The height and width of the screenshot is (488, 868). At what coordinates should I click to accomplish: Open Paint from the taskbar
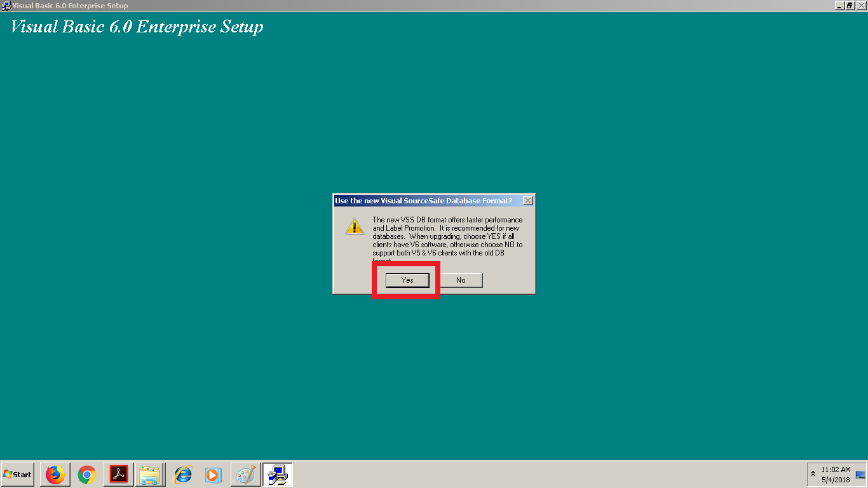(245, 475)
